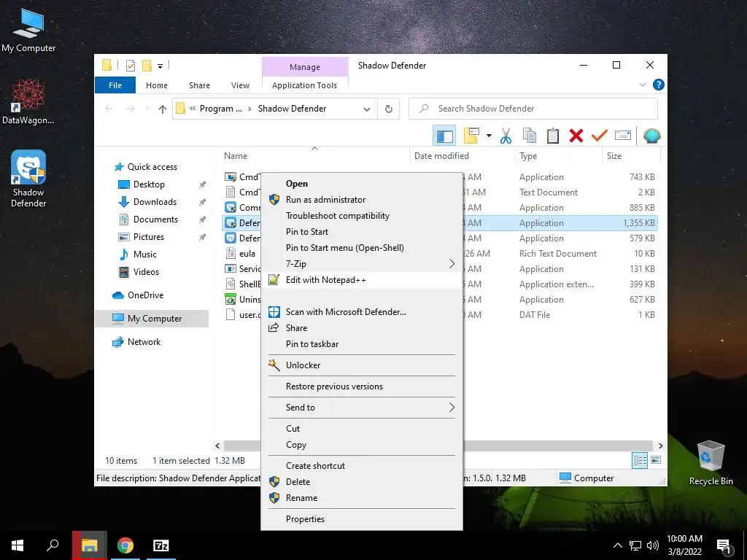Open File Explorer in the taskbar

tap(90, 545)
